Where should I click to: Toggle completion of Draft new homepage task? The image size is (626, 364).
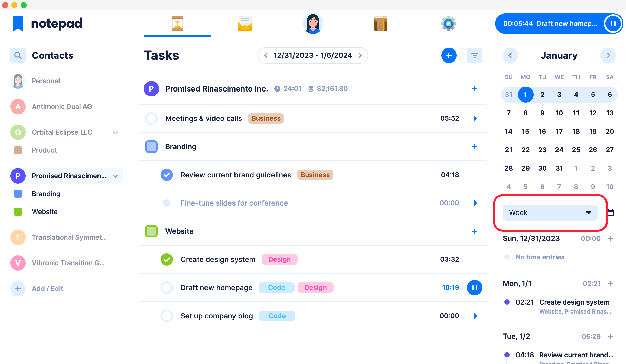[167, 287]
